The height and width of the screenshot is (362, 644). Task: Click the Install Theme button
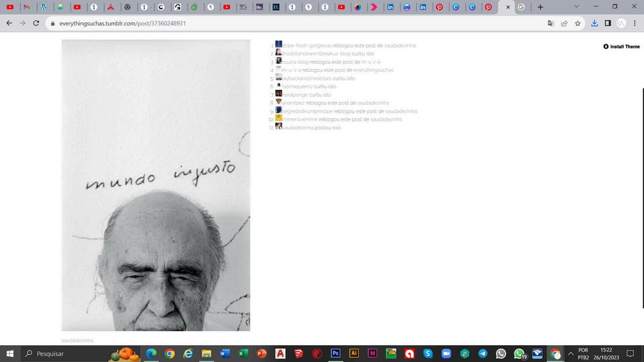click(621, 46)
